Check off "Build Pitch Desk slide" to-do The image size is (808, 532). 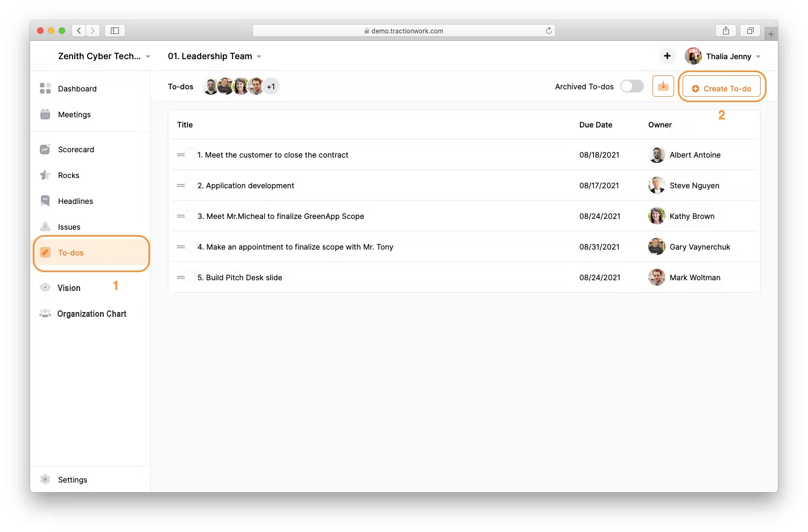(x=190, y=278)
